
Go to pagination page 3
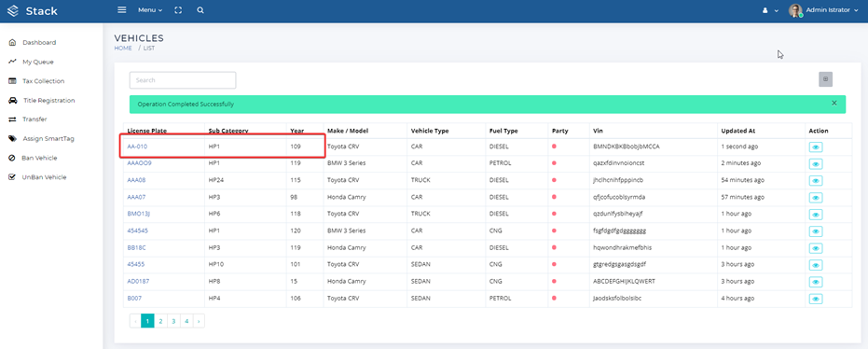173,321
